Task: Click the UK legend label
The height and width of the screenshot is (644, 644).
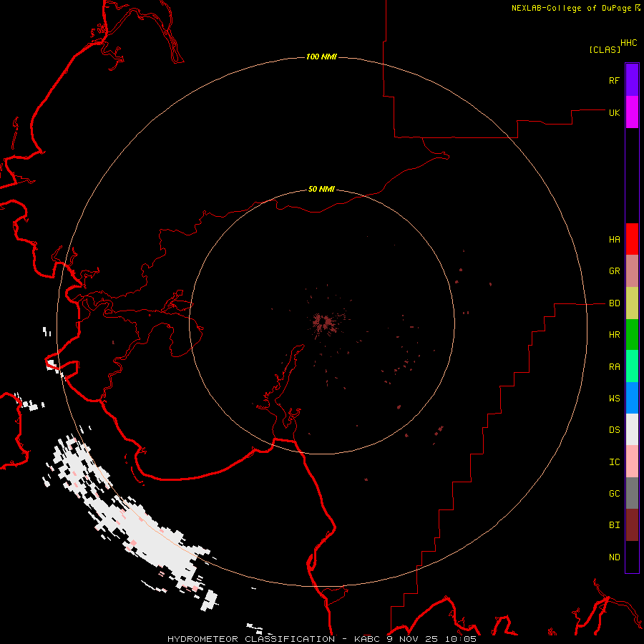Action: point(614,112)
